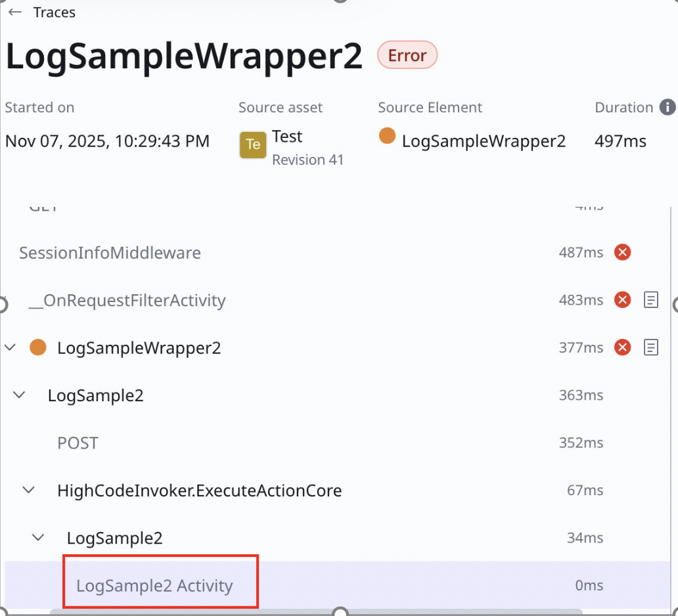Open the Traces breadcrumb link
This screenshot has width=678, height=616.
[54, 12]
